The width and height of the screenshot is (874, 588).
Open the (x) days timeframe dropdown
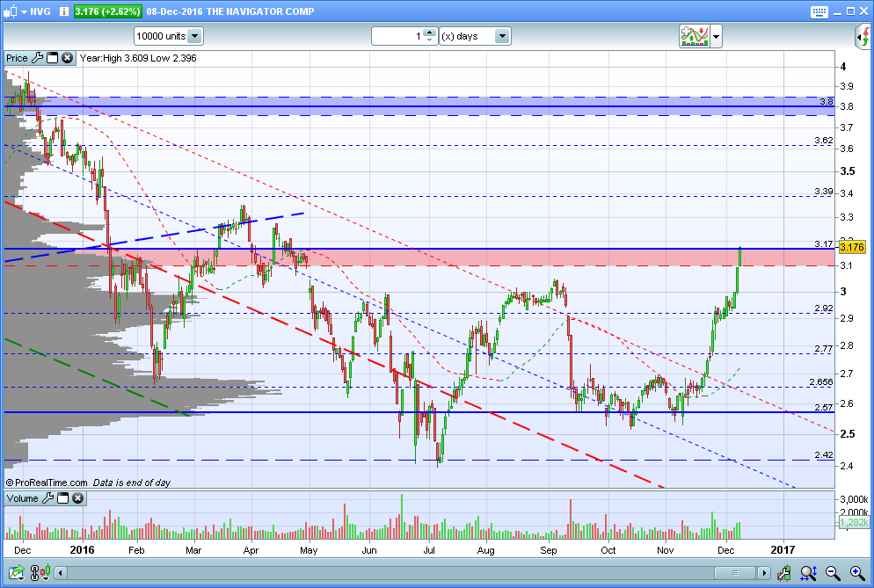[x=475, y=36]
